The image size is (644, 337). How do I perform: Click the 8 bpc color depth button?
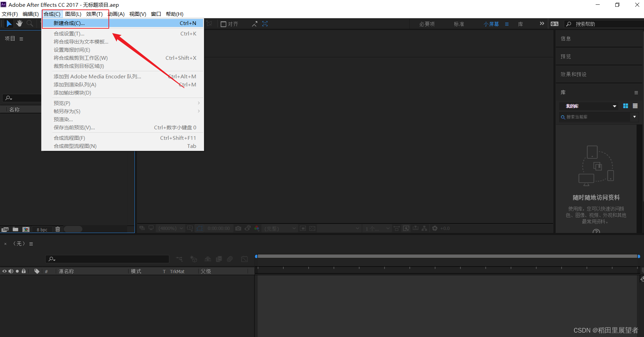tap(42, 230)
